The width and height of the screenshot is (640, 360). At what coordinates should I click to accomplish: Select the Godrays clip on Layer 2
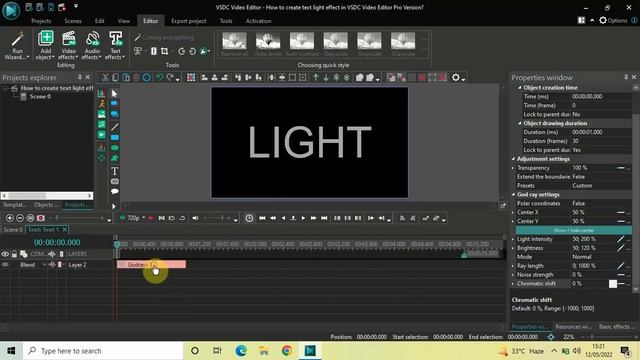pos(151,265)
